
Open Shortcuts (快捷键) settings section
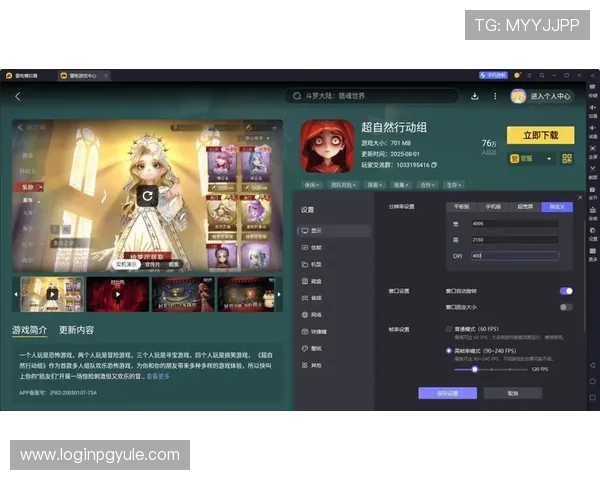coord(334,332)
